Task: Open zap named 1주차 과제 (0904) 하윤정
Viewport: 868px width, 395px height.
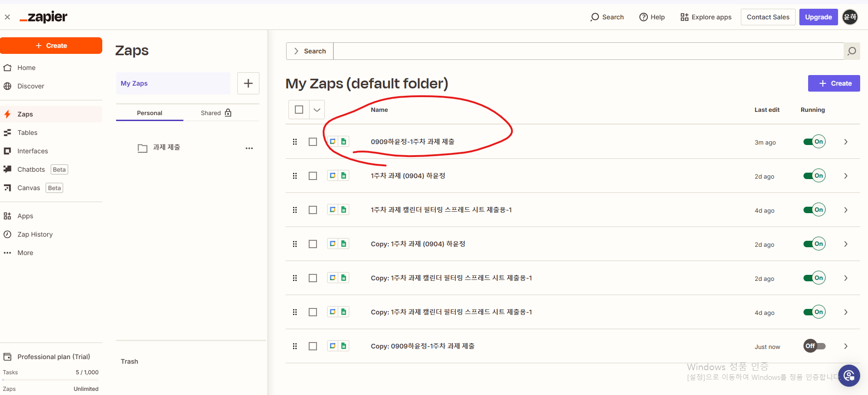Action: click(408, 176)
